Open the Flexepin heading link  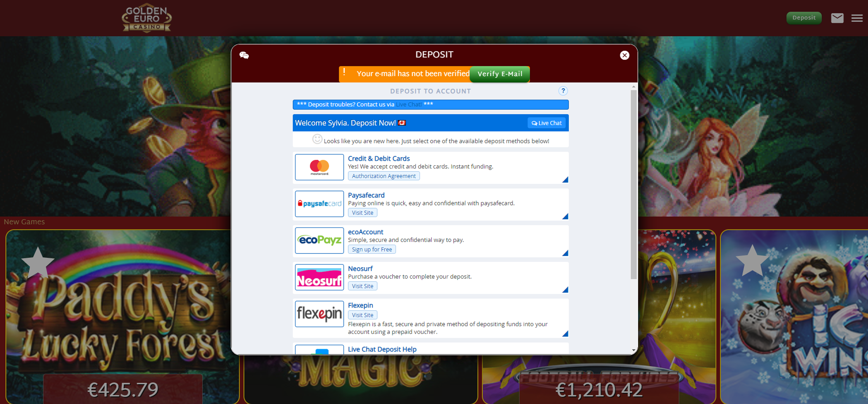click(361, 305)
